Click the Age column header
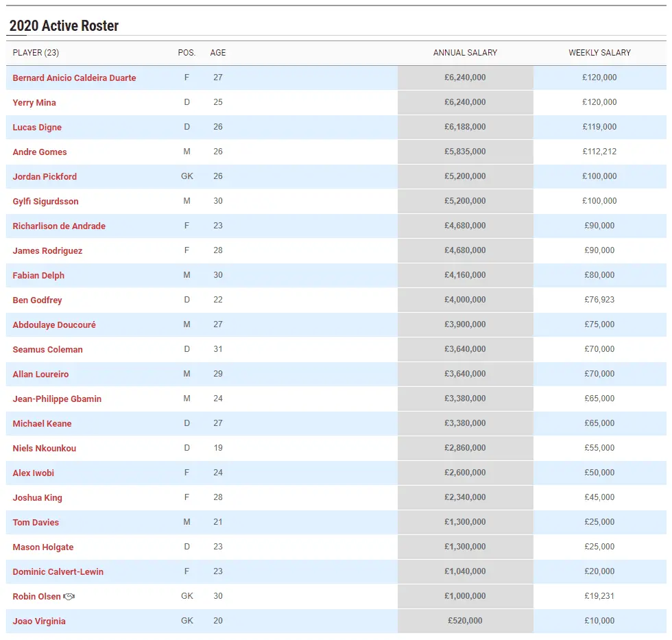The width and height of the screenshot is (672, 640). [x=218, y=53]
